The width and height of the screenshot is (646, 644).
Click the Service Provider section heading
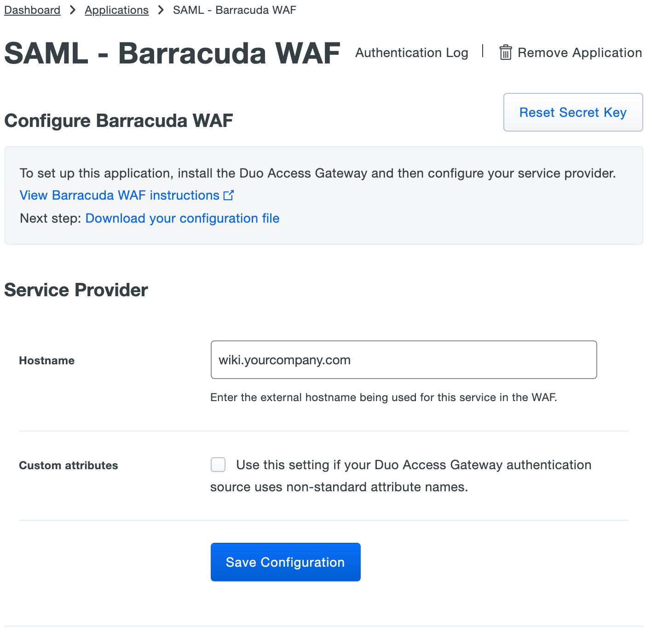pyautogui.click(x=75, y=290)
